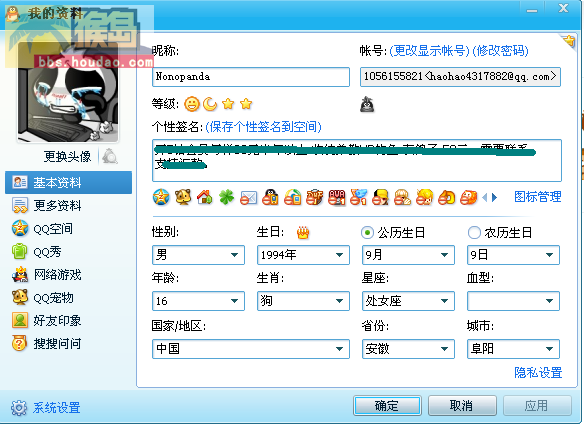Click the house icon in the icon row

[x=205, y=197]
